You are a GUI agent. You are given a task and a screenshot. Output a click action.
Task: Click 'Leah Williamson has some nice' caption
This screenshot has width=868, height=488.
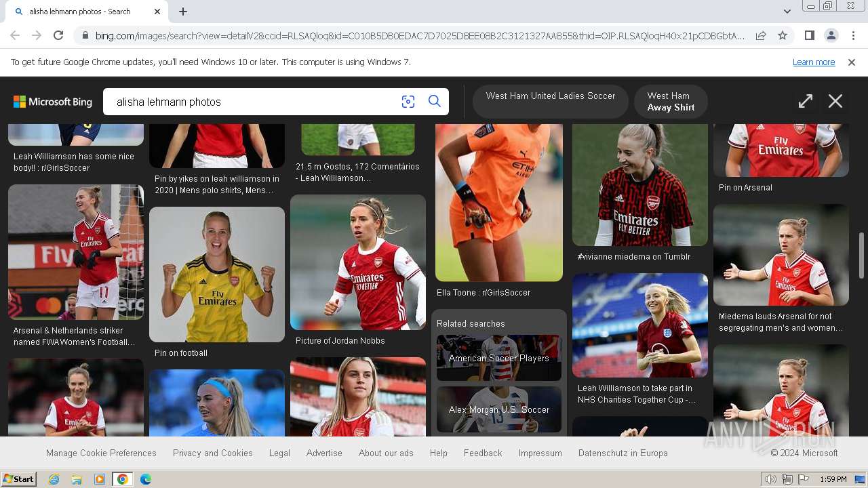tap(74, 162)
